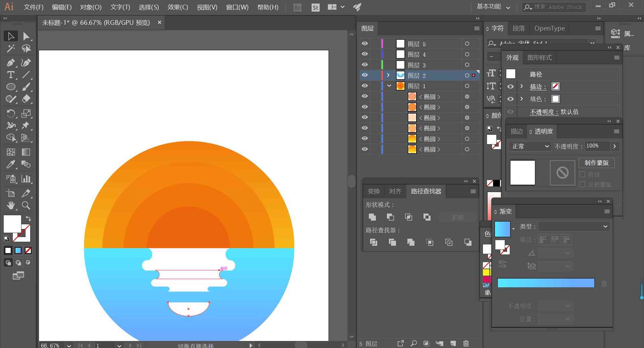This screenshot has width=644, height=348.
Task: Select the Gradient tool
Action: pyautogui.click(x=26, y=152)
